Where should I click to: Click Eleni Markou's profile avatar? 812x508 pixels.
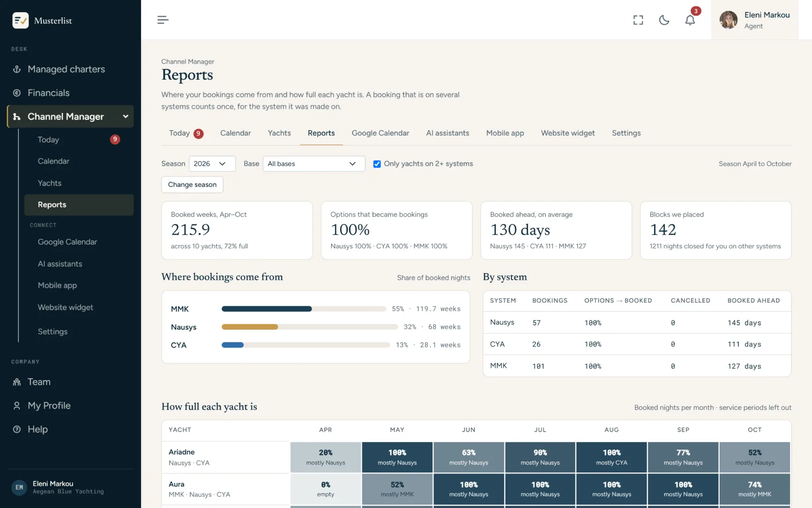[x=728, y=20]
